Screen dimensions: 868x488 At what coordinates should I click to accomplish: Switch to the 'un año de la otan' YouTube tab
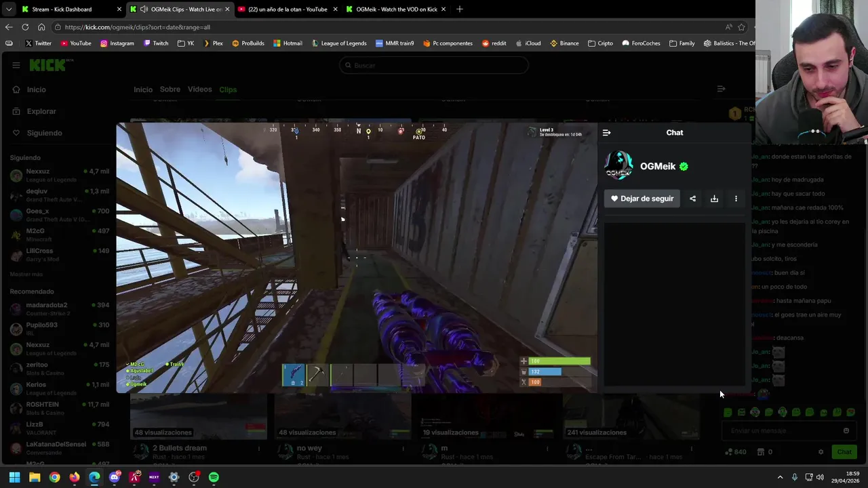(x=288, y=9)
